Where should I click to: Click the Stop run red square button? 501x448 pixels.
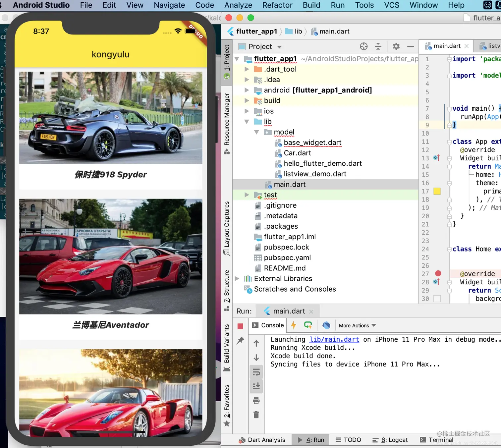[x=241, y=326]
